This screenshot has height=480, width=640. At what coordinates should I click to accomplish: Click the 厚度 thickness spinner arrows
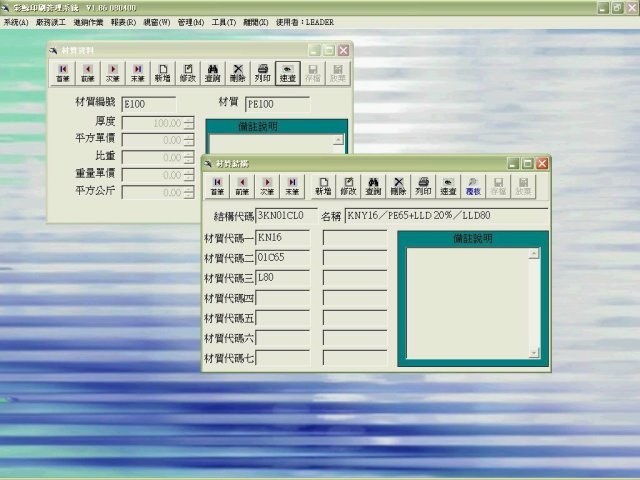188,123
